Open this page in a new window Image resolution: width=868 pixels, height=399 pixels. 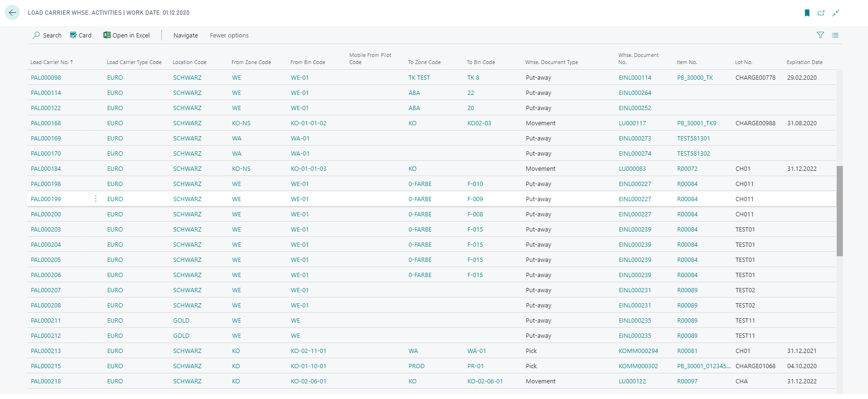821,13
